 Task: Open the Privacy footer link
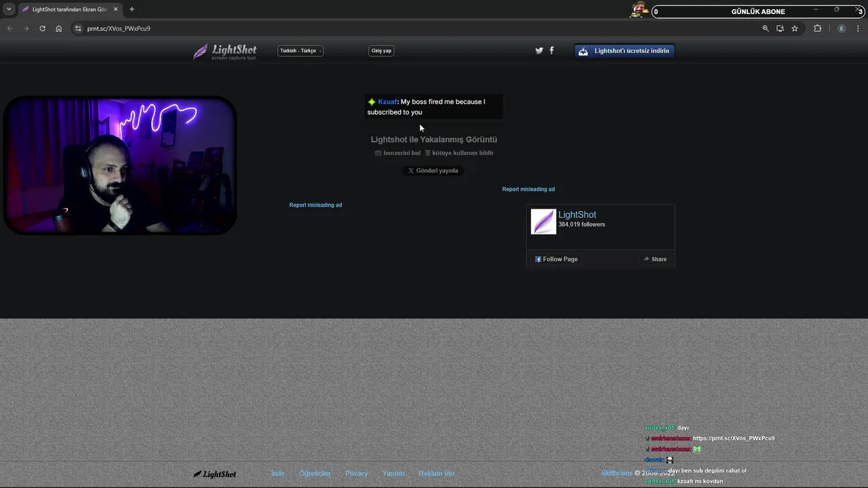click(x=357, y=474)
